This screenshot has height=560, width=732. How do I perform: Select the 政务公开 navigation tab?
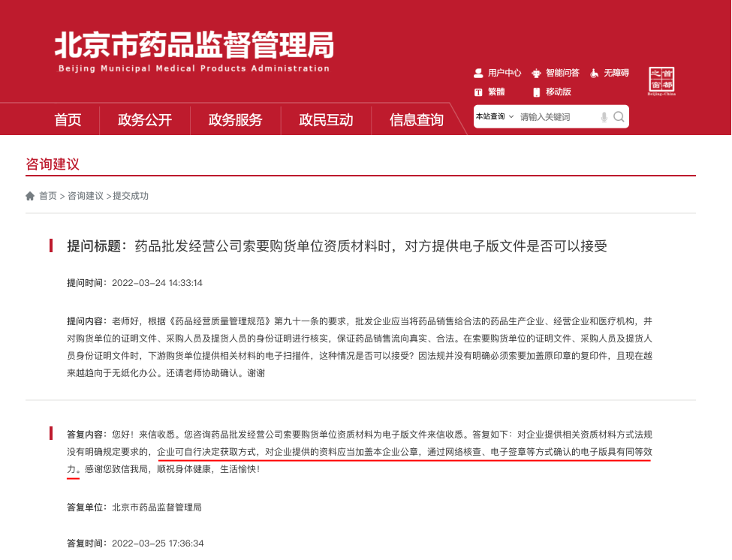pyautogui.click(x=143, y=119)
